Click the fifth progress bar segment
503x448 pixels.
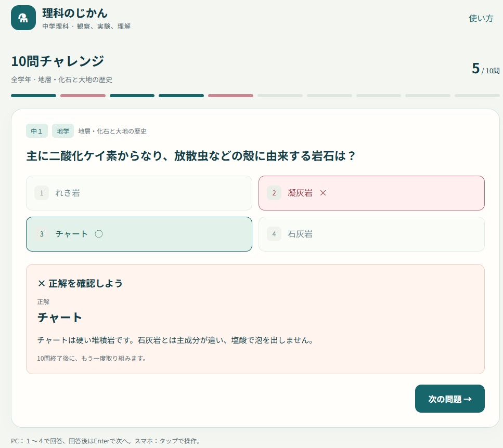[x=230, y=96]
